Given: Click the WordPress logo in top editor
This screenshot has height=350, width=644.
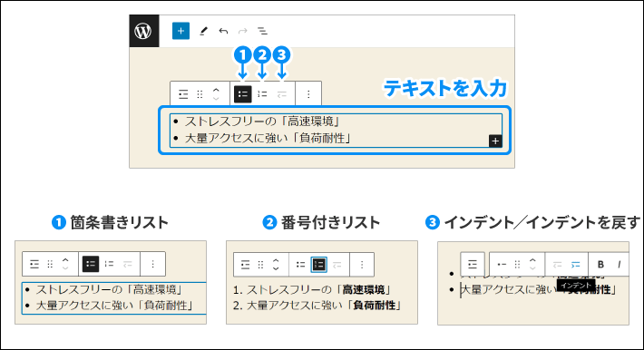Looking at the screenshot, I should 143,31.
